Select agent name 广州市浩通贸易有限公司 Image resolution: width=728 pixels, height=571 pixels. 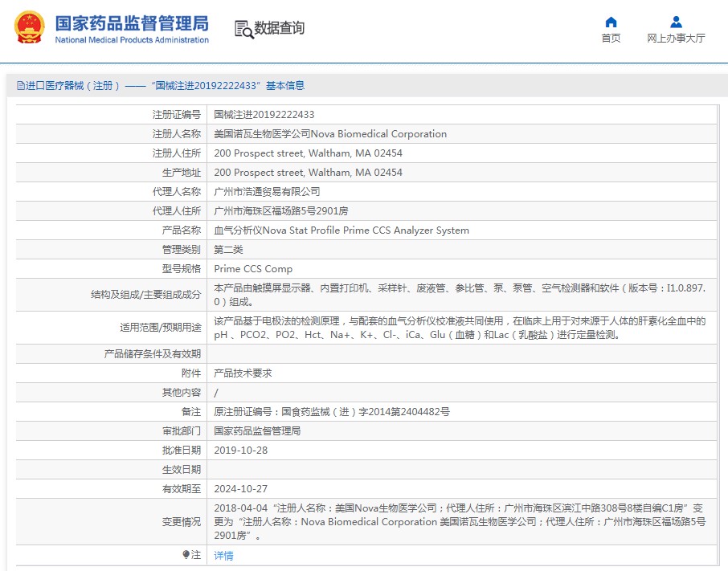click(267, 192)
